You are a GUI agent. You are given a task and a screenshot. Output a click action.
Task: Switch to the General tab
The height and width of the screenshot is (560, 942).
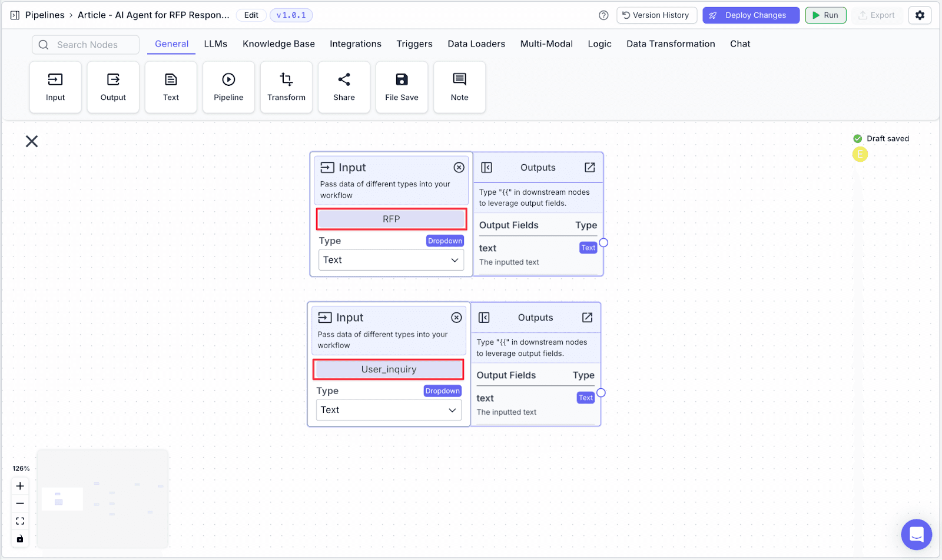171,44
